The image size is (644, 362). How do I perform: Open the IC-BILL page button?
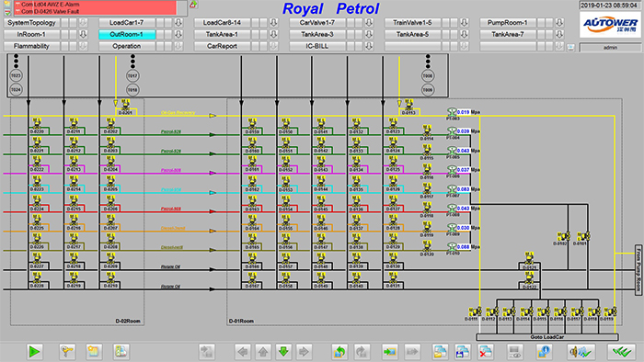tap(317, 46)
